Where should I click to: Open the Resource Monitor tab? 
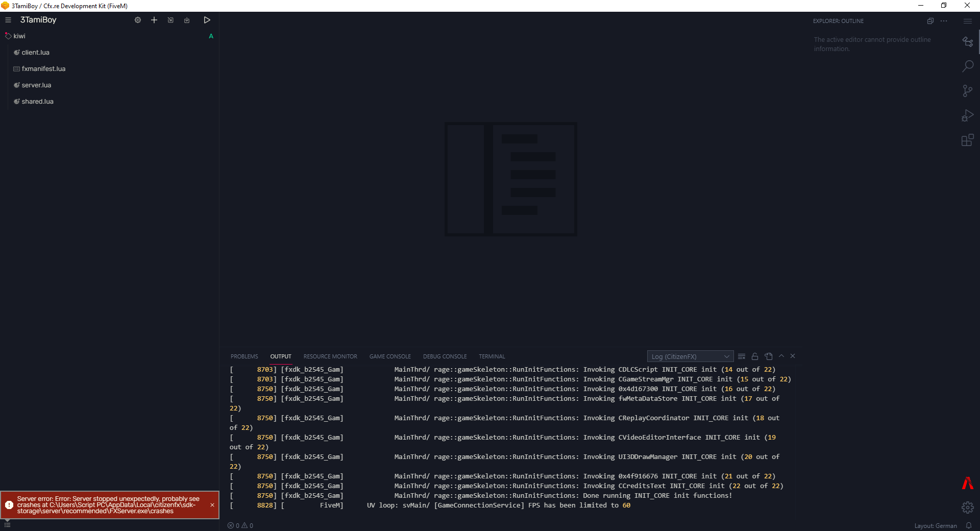[330, 356]
